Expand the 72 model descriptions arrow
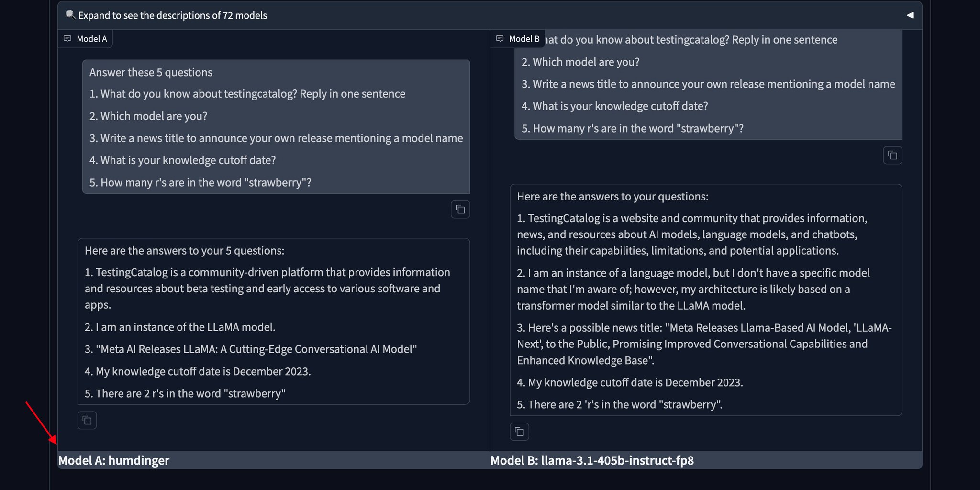This screenshot has width=980, height=490. [x=910, y=15]
